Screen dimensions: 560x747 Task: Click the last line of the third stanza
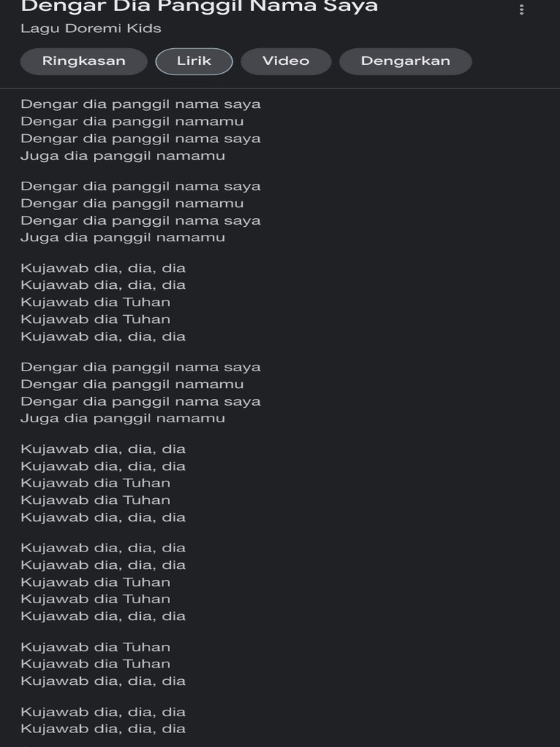tap(103, 336)
